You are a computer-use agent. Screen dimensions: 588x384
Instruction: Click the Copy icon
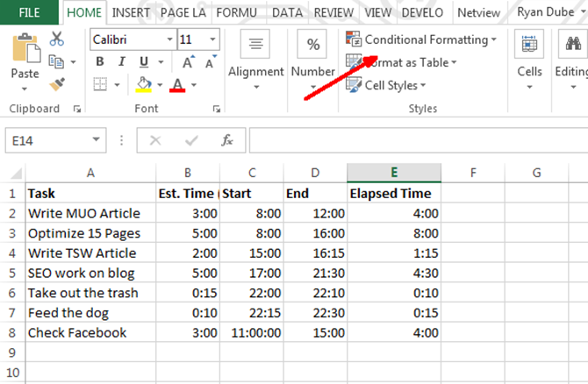click(x=57, y=61)
